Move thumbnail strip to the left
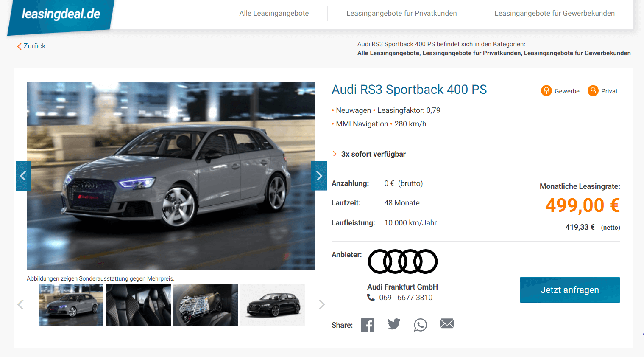The width and height of the screenshot is (644, 357). point(20,304)
